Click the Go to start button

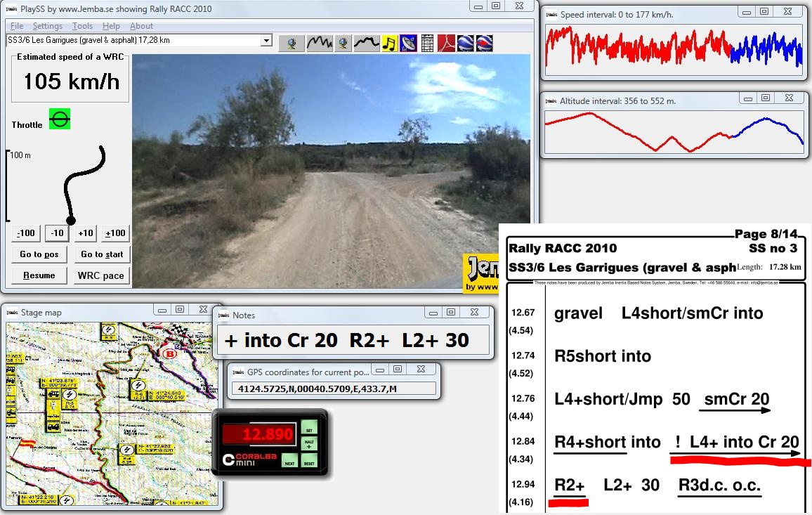click(102, 254)
